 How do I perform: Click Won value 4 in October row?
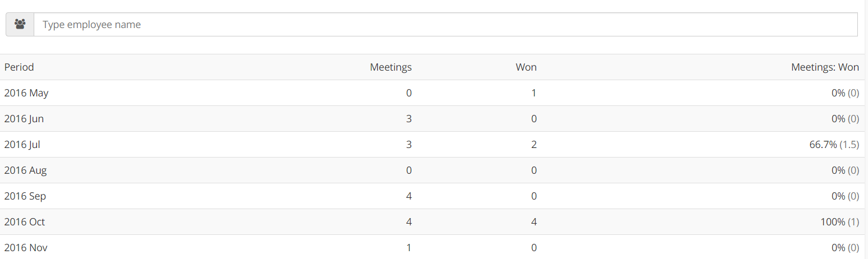pyautogui.click(x=534, y=222)
